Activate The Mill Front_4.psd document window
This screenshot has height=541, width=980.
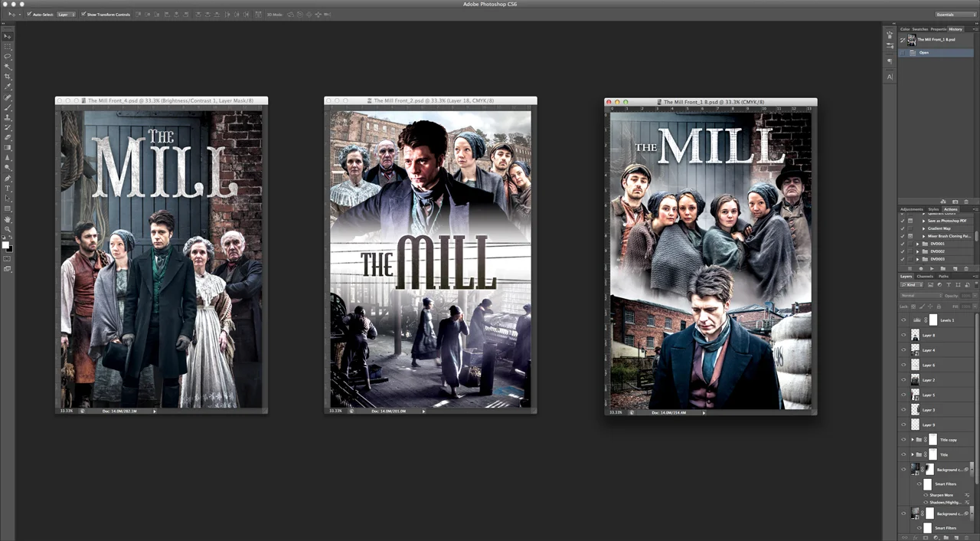click(x=162, y=100)
